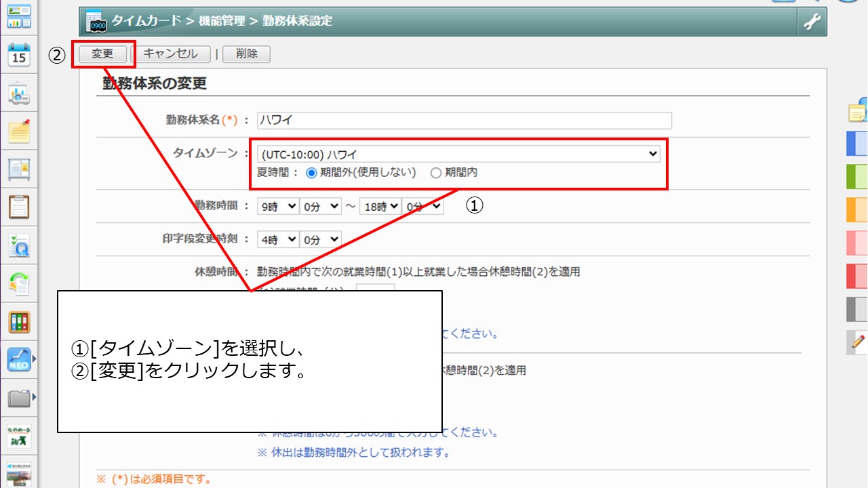Viewport: 868px width, 488px height.
Task: Click タイムカード in the breadcrumb
Action: pyautogui.click(x=147, y=21)
